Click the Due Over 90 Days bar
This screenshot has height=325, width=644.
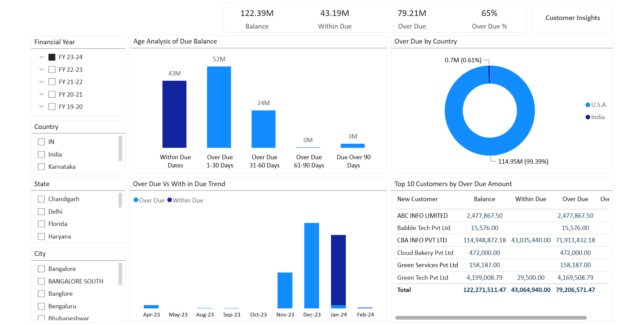(353, 146)
